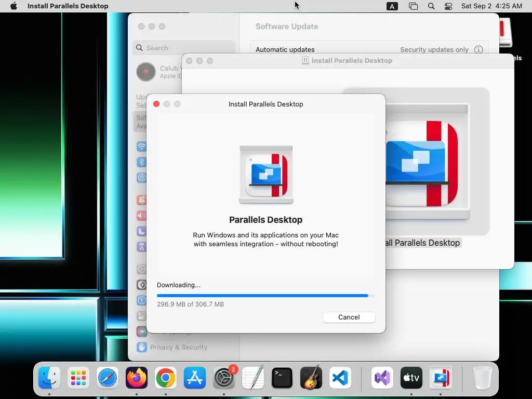Open Spotlight search in menu bar
The height and width of the screenshot is (399, 532).
tap(431, 6)
